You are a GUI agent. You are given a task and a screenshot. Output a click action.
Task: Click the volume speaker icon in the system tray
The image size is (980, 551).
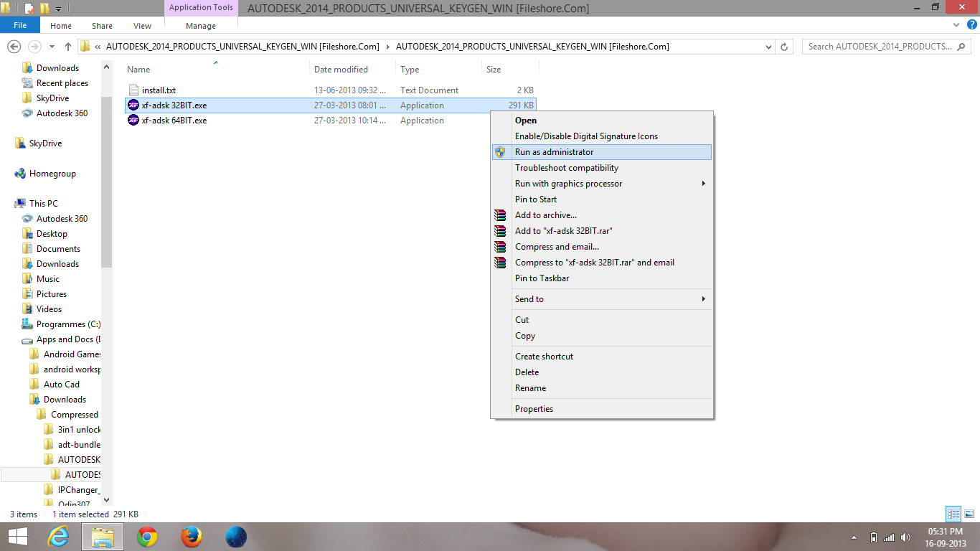point(905,537)
